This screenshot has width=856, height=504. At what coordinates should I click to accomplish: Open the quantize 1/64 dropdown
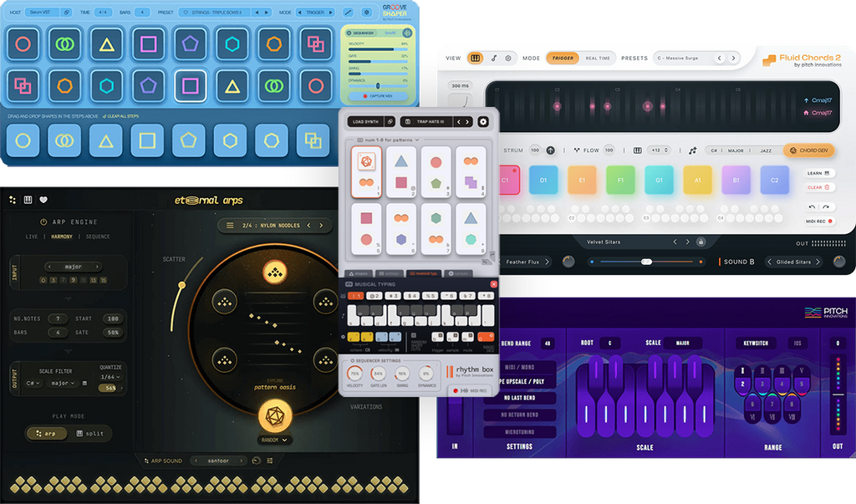(x=110, y=377)
